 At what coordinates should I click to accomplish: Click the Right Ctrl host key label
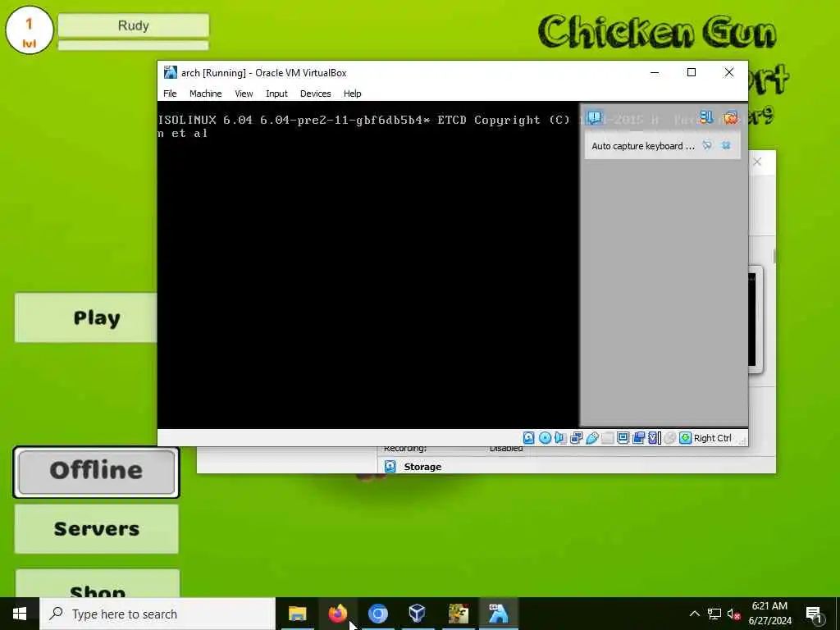pos(713,438)
